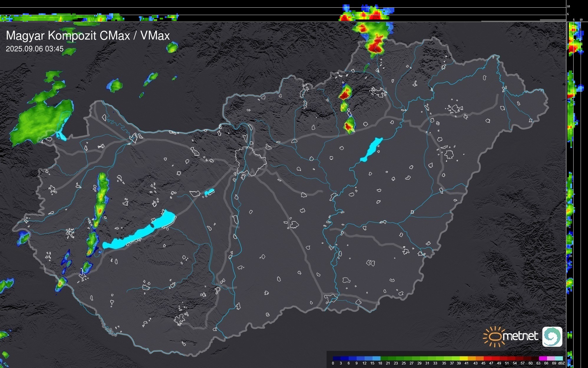Click the metnet sun logo
Image resolution: width=588 pixels, height=368 pixels.
[x=496, y=336]
